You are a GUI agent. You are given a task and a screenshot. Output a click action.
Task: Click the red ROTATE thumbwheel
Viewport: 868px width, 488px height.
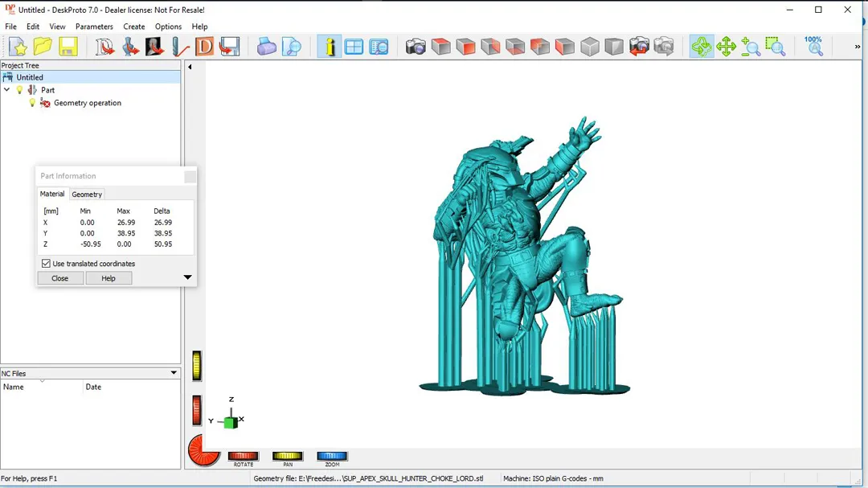tap(243, 456)
